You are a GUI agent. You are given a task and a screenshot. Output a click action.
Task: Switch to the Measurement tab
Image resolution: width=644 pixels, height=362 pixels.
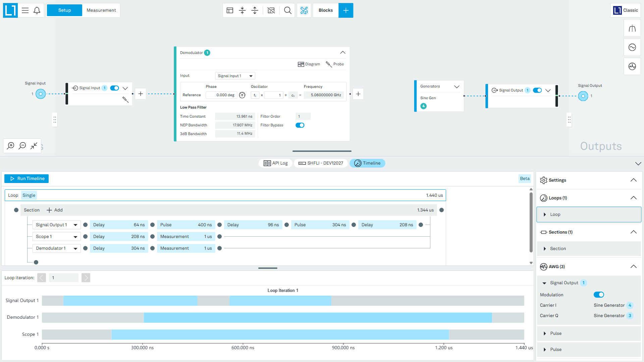click(x=101, y=10)
